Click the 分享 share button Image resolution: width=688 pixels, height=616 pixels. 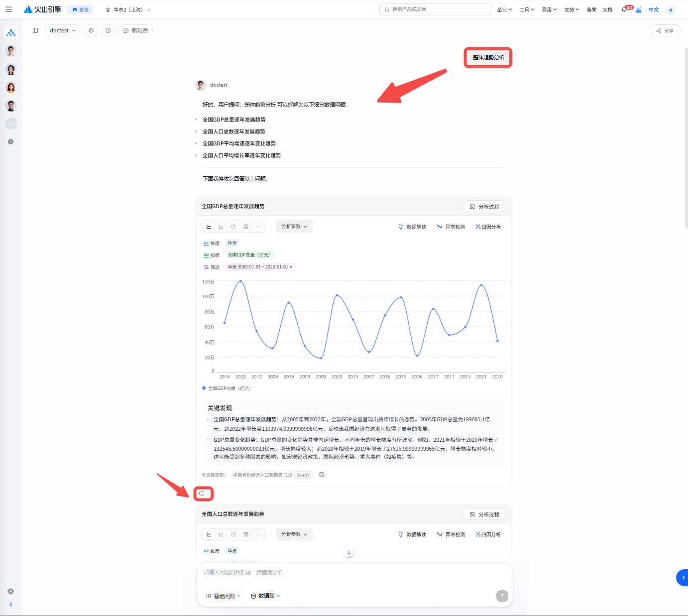[665, 30]
